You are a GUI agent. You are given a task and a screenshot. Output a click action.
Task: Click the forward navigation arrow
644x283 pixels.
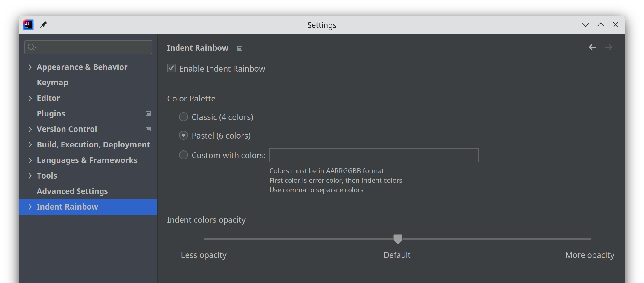(609, 47)
